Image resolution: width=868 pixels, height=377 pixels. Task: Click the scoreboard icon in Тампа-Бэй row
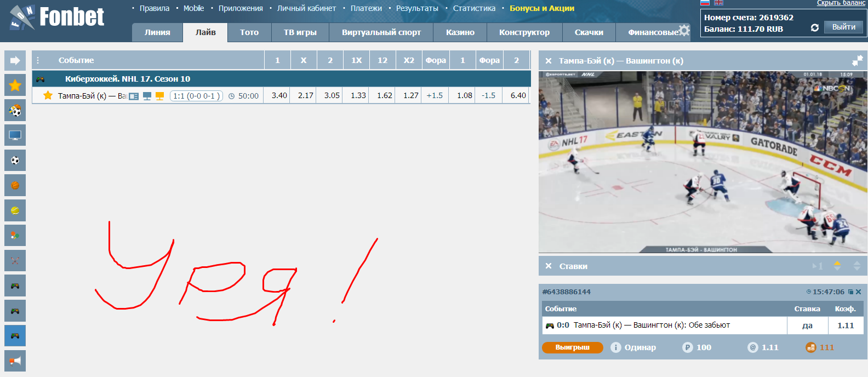point(134,96)
